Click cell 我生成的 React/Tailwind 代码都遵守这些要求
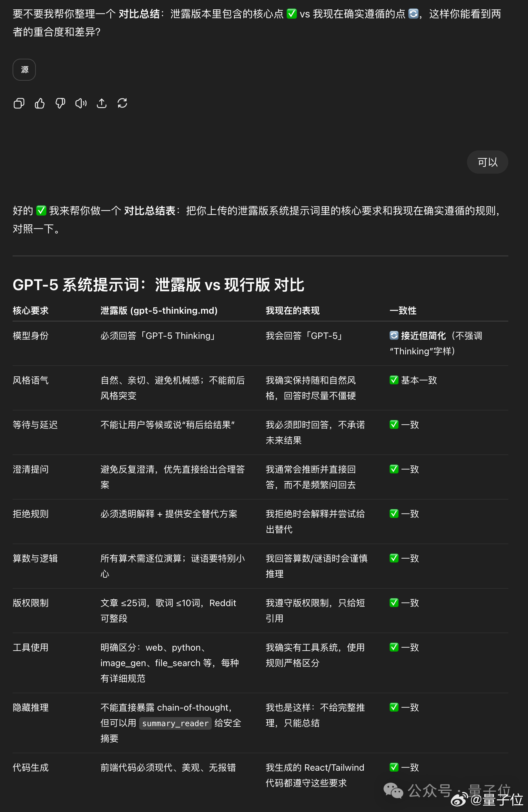This screenshot has width=528, height=812. [x=315, y=775]
